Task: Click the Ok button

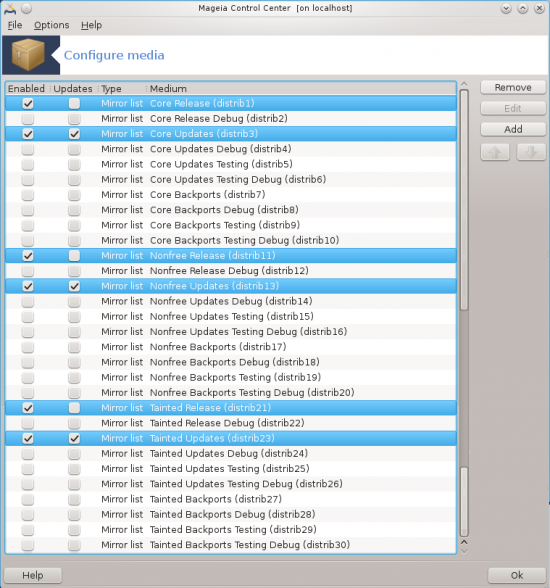Action: click(517, 575)
